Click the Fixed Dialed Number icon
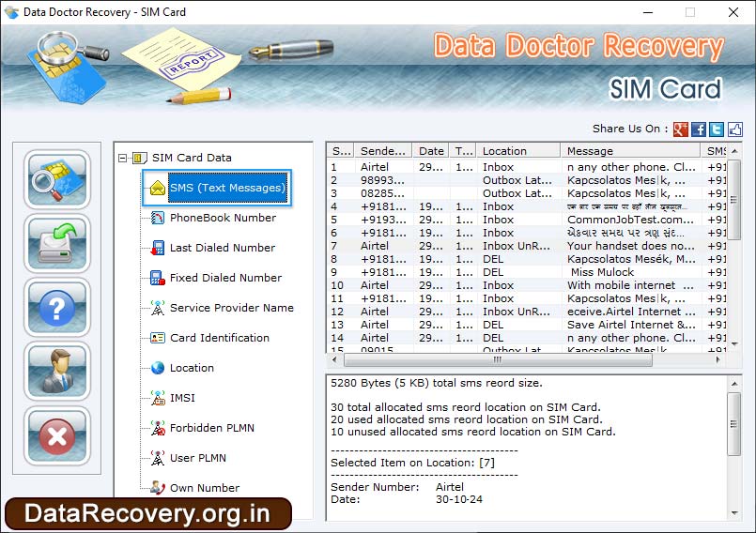 [158, 278]
